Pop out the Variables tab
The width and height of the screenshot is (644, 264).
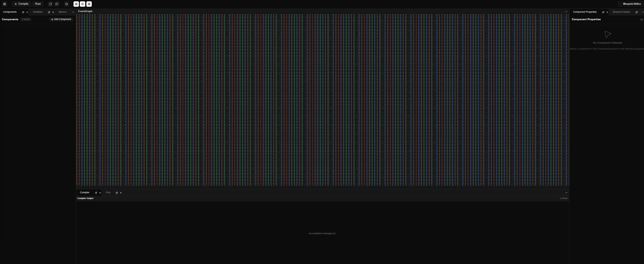tap(49, 12)
